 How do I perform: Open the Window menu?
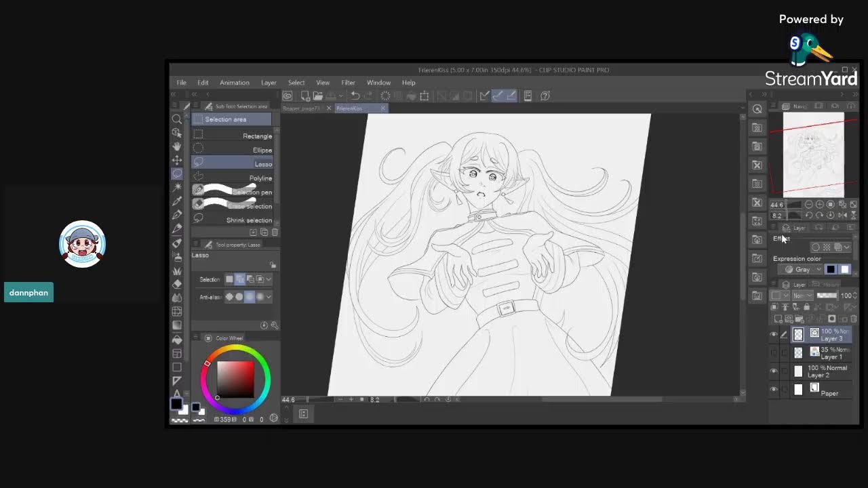(x=378, y=83)
